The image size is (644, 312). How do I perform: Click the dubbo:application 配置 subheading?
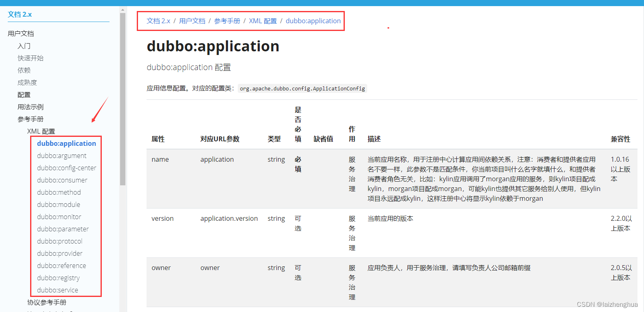[189, 67]
